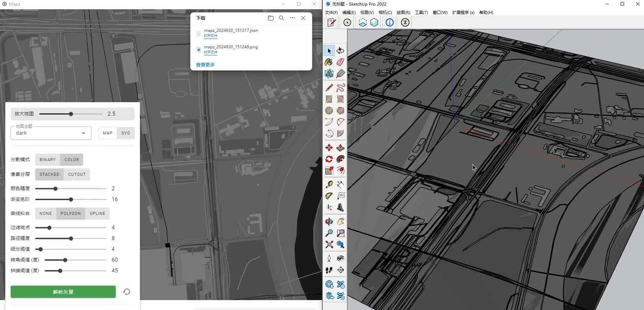
Task: Choose the Scale tool icon
Action: pyautogui.click(x=329, y=170)
